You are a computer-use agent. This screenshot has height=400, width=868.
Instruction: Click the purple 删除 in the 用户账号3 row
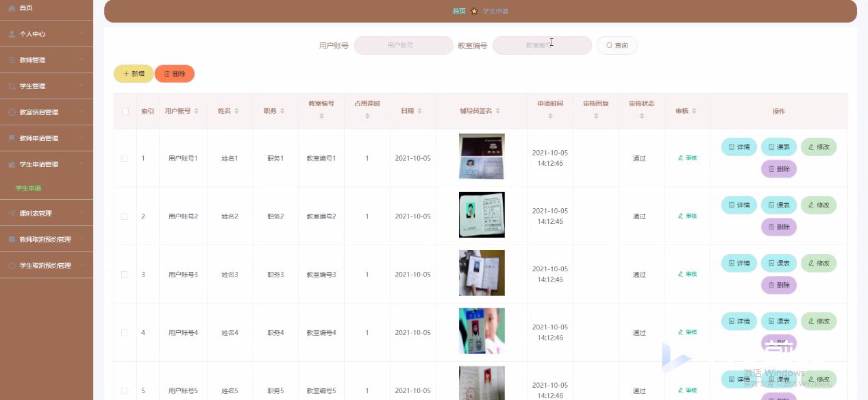779,285
